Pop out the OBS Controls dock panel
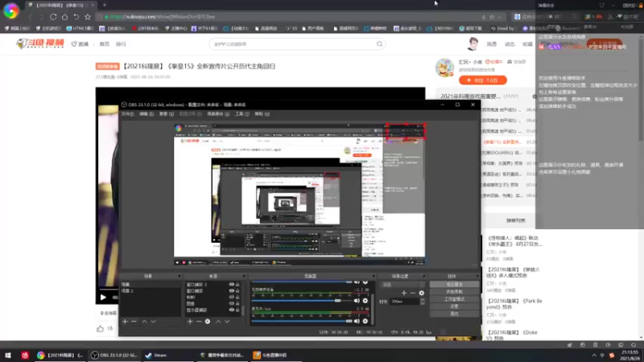Viewport: 644px width, 362px height. point(477,276)
